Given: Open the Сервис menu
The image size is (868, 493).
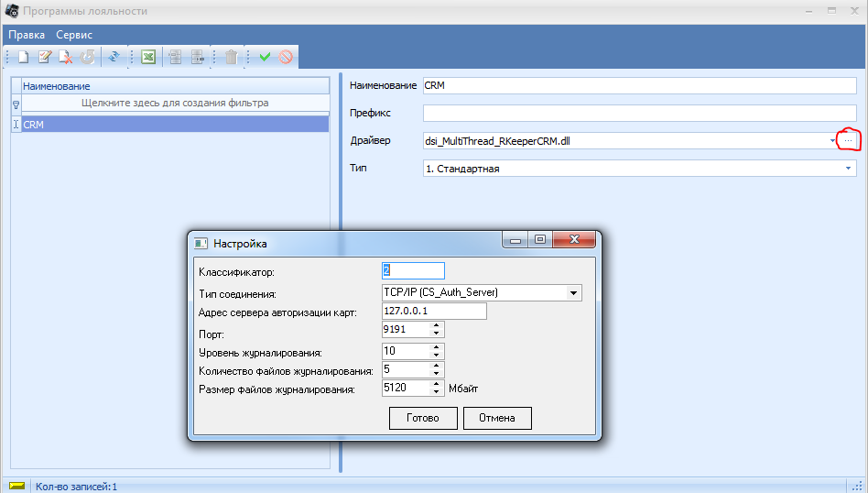Looking at the screenshot, I should pyautogui.click(x=74, y=35).
